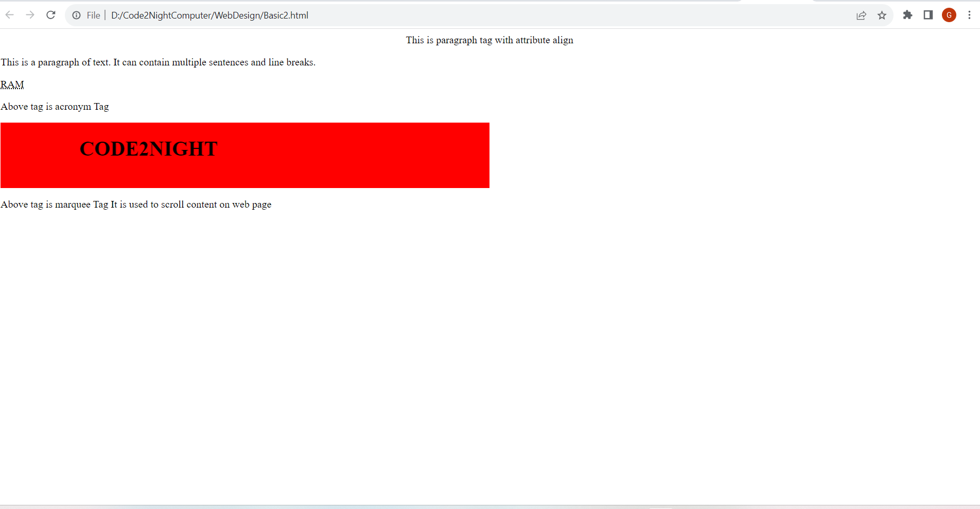Reload the page with the refresh icon
The width and height of the screenshot is (980, 509).
(51, 15)
